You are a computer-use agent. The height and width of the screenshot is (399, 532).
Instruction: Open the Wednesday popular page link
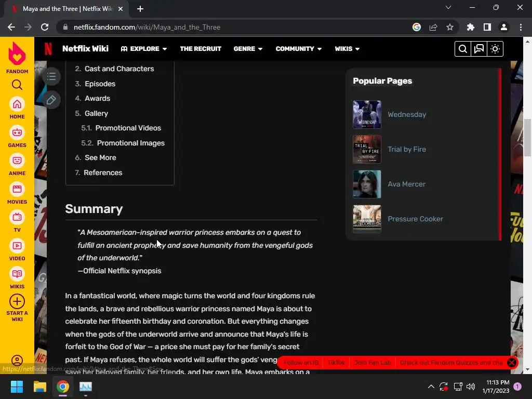pyautogui.click(x=407, y=115)
